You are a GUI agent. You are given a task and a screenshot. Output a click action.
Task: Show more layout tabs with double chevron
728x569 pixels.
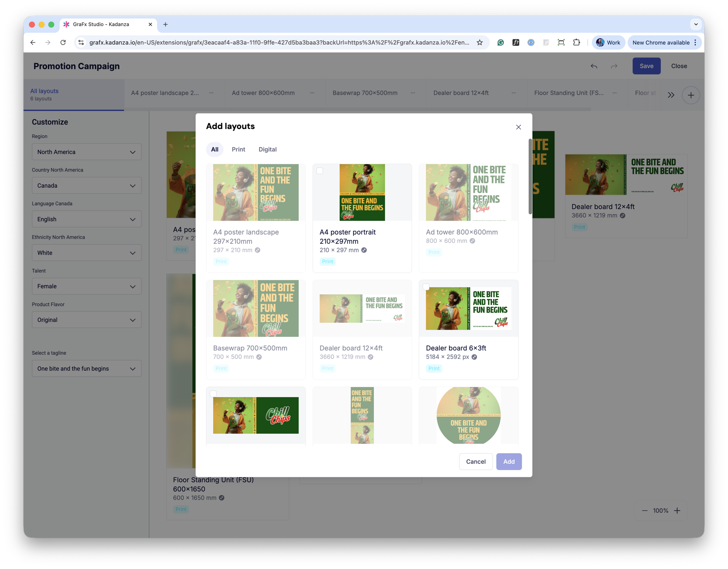pyautogui.click(x=671, y=95)
